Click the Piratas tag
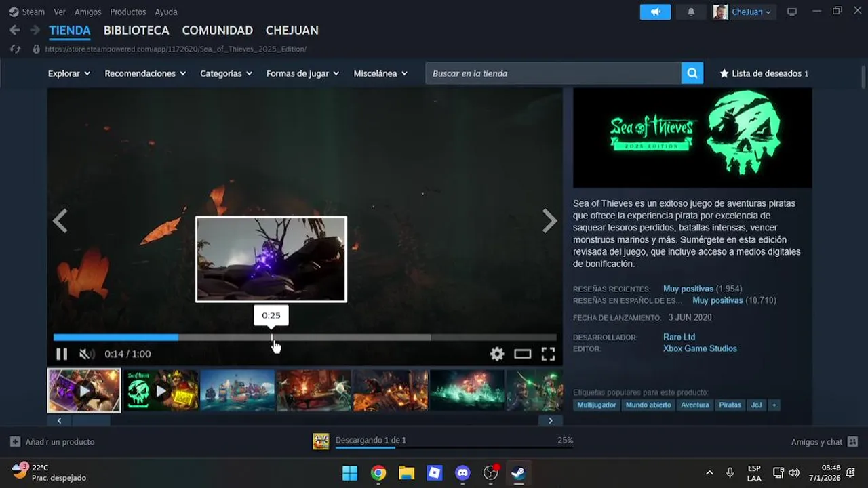 click(x=730, y=405)
